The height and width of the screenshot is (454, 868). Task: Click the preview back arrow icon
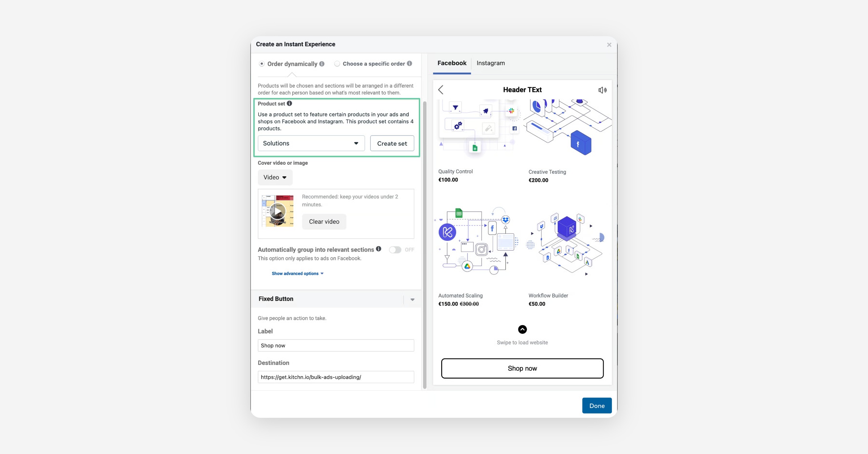pyautogui.click(x=441, y=90)
